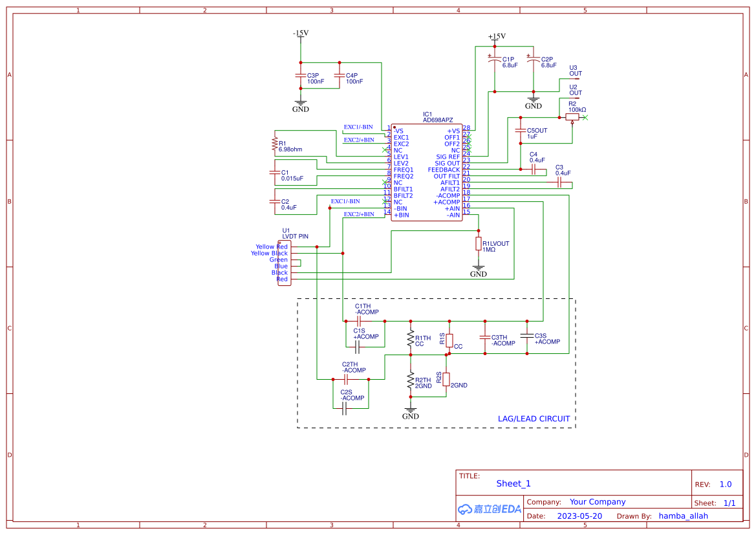Click the Sheet_1 title text field
The width and height of the screenshot is (756, 535).
pyautogui.click(x=513, y=483)
